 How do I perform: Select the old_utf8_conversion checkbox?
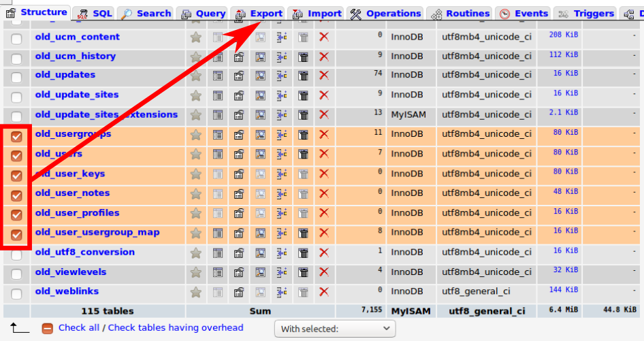pyautogui.click(x=17, y=255)
